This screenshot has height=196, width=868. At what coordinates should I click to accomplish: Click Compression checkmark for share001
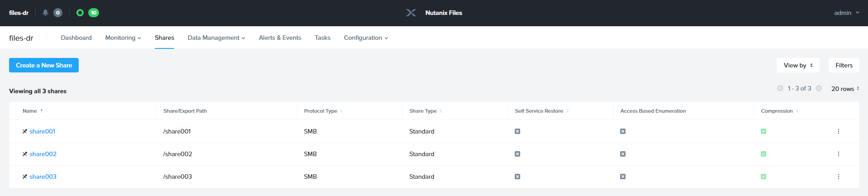(x=764, y=131)
